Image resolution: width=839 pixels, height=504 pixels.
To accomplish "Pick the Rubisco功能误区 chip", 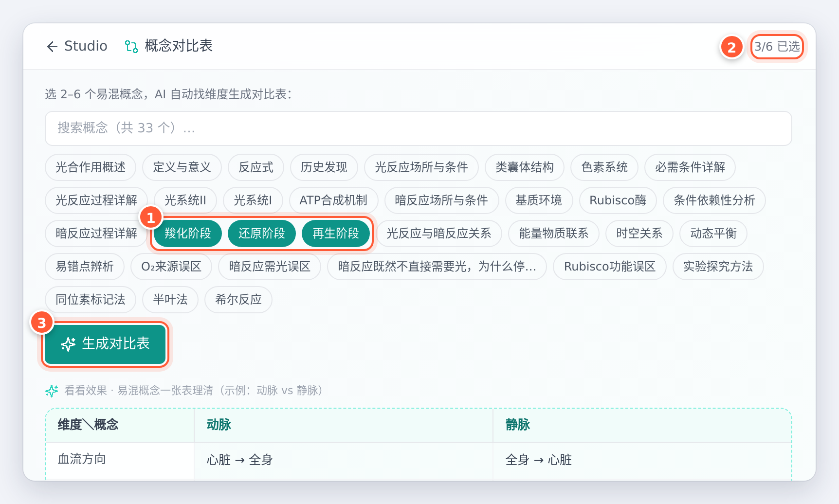I will pyautogui.click(x=610, y=267).
